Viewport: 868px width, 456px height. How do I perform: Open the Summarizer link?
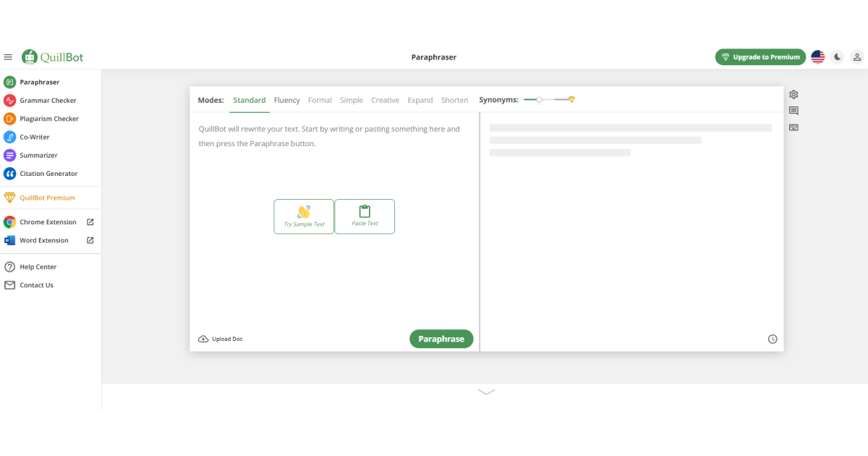tap(38, 155)
